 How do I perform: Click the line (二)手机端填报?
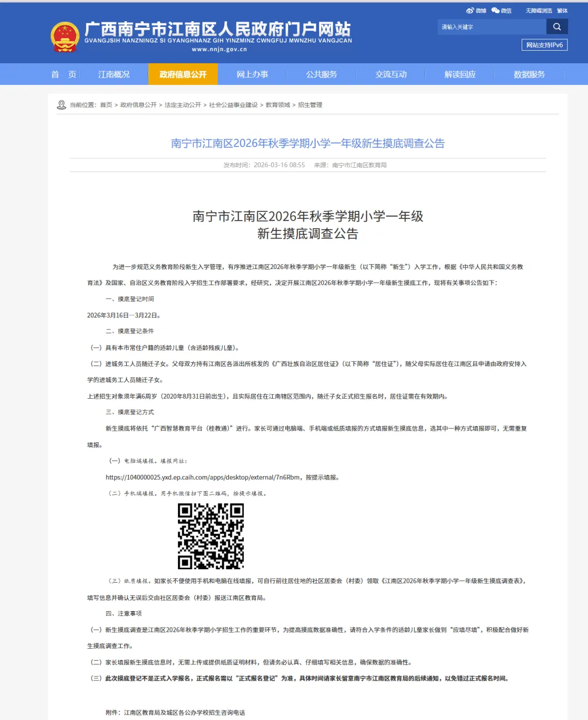pyautogui.click(x=187, y=493)
